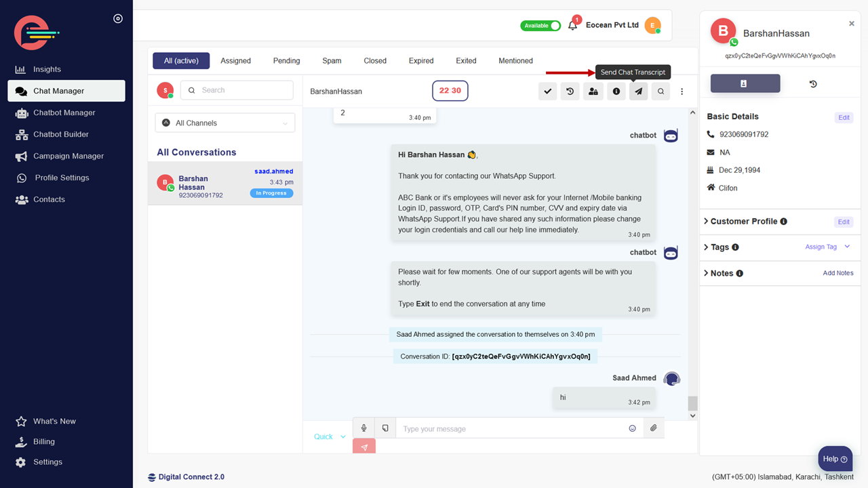Screen dimensions: 868x488
Task: Click Edit beside Basic Details
Action: pos(844,117)
